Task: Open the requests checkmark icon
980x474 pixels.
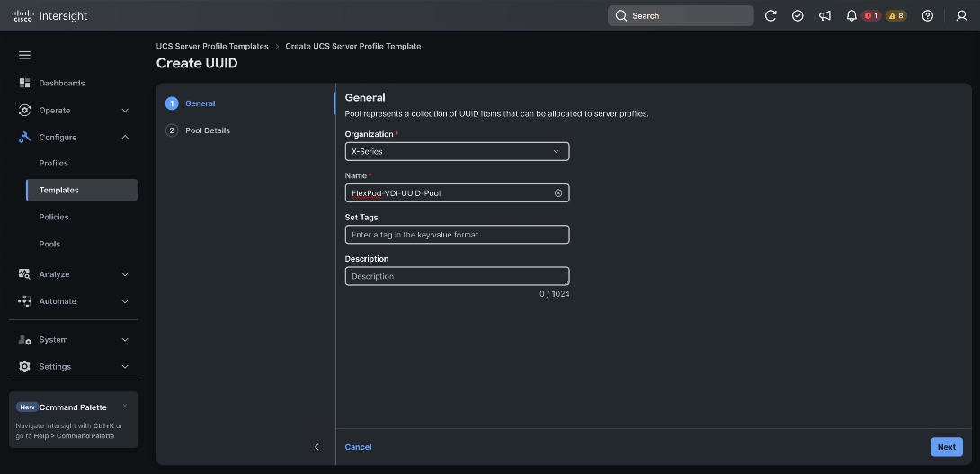Action: point(797,15)
